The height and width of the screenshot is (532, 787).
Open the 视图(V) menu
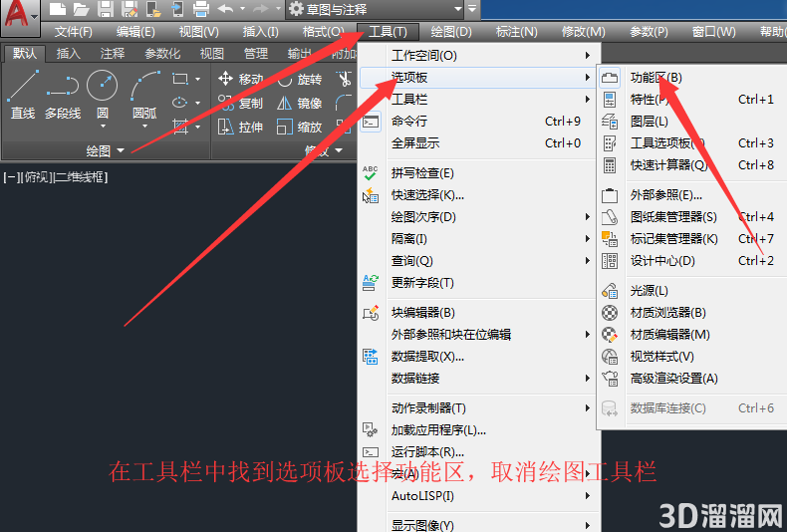click(x=199, y=32)
